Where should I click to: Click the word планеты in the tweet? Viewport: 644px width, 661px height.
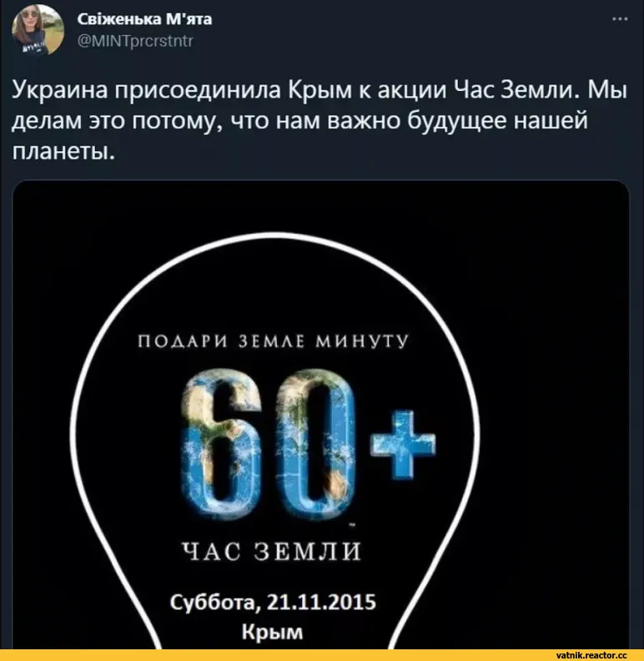point(63,151)
